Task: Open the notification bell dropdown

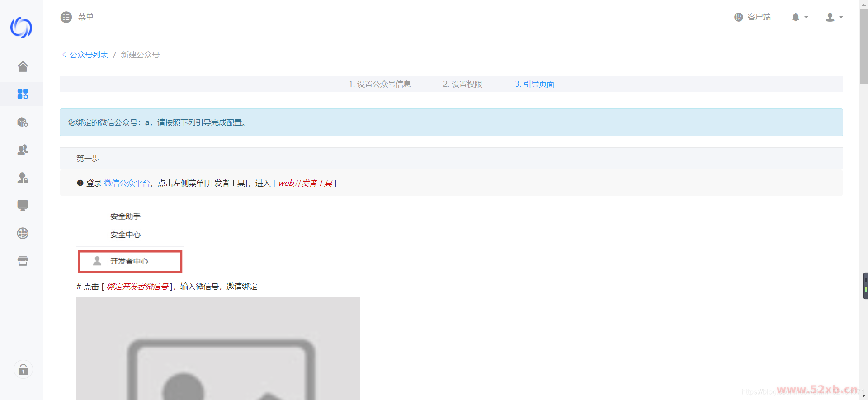Action: (799, 17)
